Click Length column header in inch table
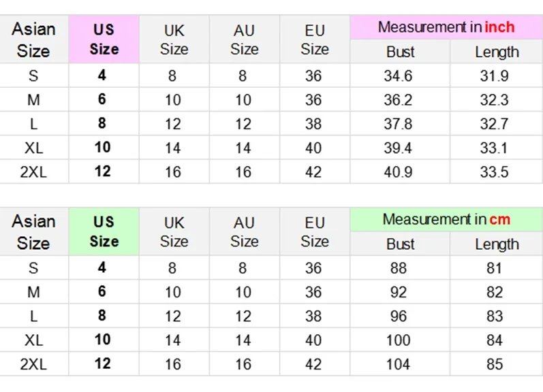 pyautogui.click(x=497, y=52)
